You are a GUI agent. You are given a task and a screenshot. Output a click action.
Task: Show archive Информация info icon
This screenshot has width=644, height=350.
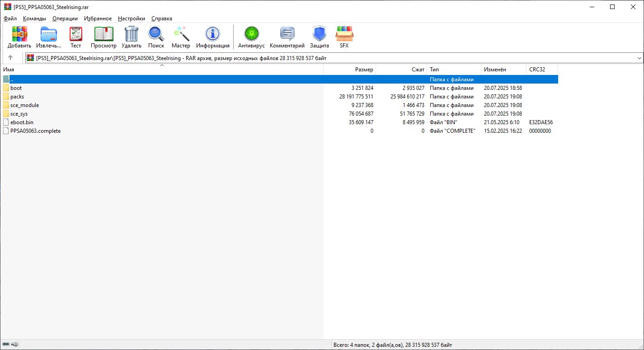(x=212, y=34)
